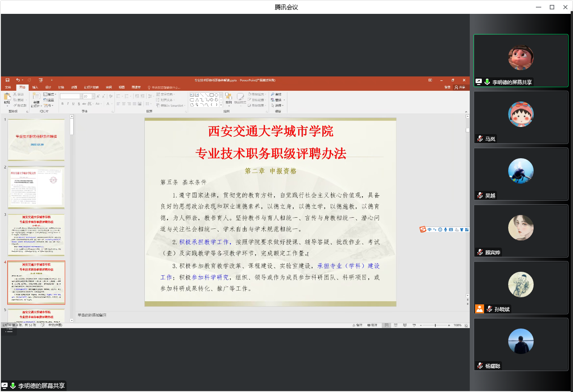573x392 pixels.
Task: Open the Arrange (排列) menu
Action: 228,100
